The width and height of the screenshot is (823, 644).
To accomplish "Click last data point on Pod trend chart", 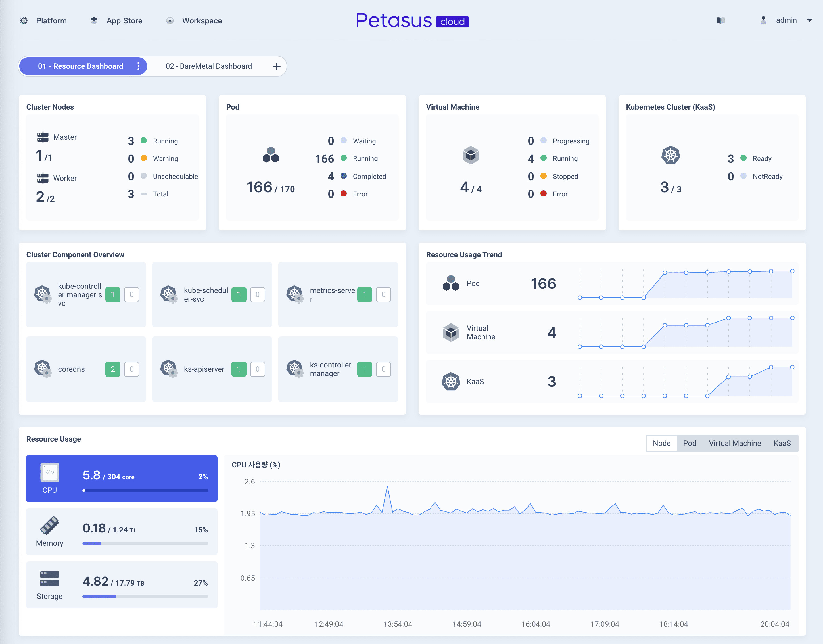I will (x=792, y=271).
